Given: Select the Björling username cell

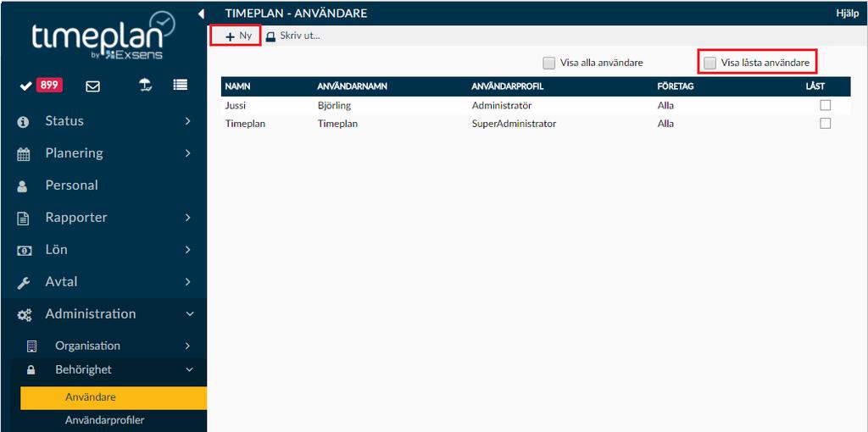Looking at the screenshot, I should point(334,106).
